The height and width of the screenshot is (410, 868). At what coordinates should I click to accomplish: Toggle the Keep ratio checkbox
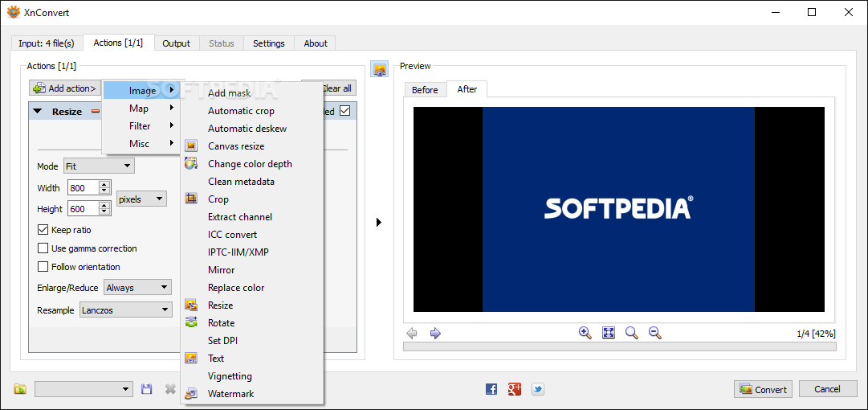pyautogui.click(x=43, y=229)
